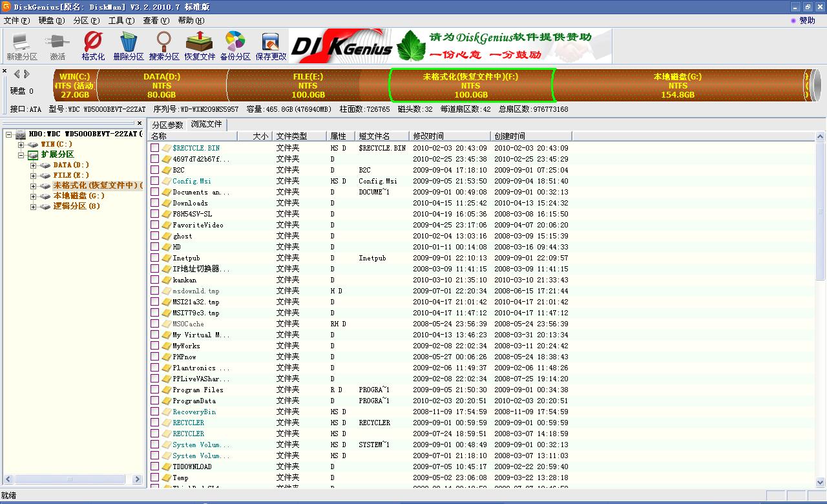This screenshot has width=827, height=504.
Task: Select the Downloads folder checkbox
Action: [x=155, y=203]
